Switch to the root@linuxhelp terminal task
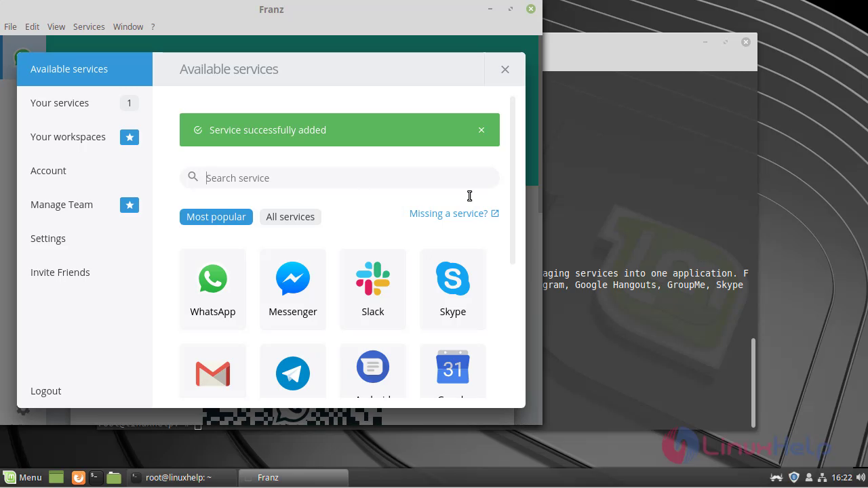This screenshot has width=868, height=488. [182, 477]
